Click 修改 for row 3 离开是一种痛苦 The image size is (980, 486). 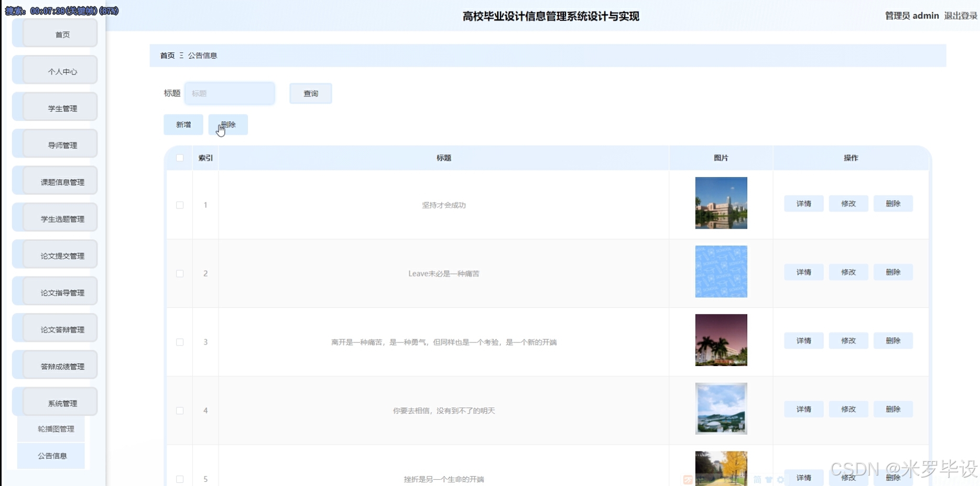coord(848,341)
